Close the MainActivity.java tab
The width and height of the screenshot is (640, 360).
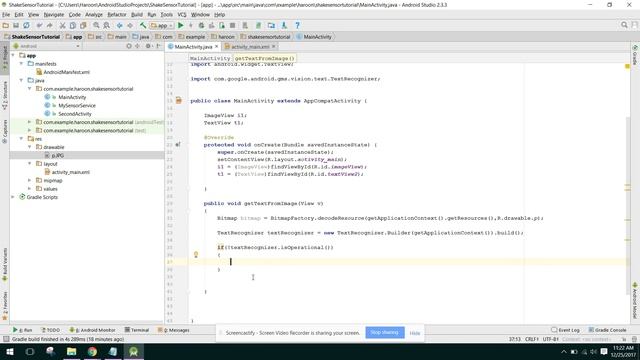click(217, 47)
